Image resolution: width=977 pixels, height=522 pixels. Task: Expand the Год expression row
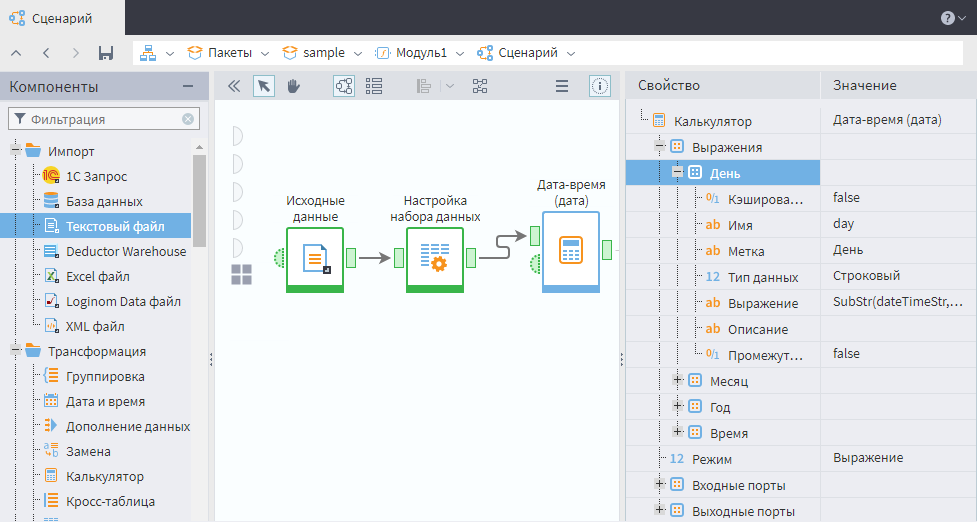point(678,406)
